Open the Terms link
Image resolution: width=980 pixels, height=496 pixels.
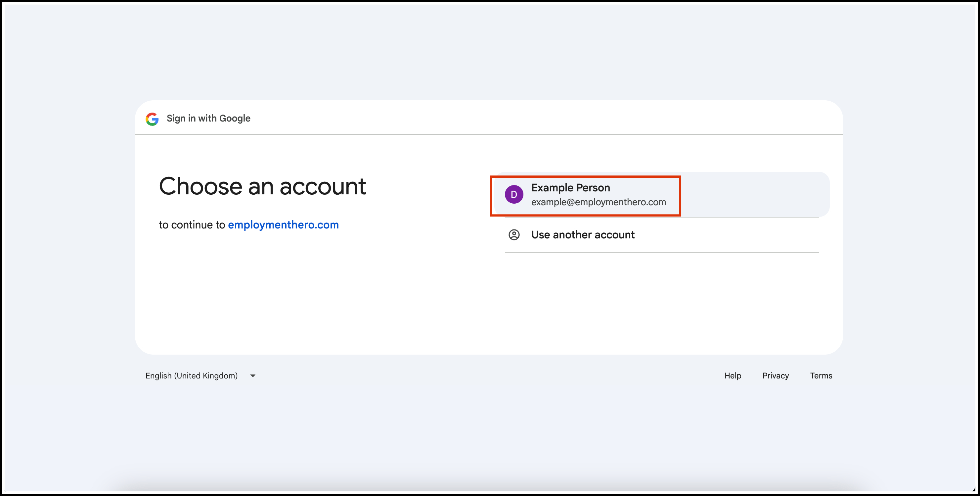click(821, 376)
